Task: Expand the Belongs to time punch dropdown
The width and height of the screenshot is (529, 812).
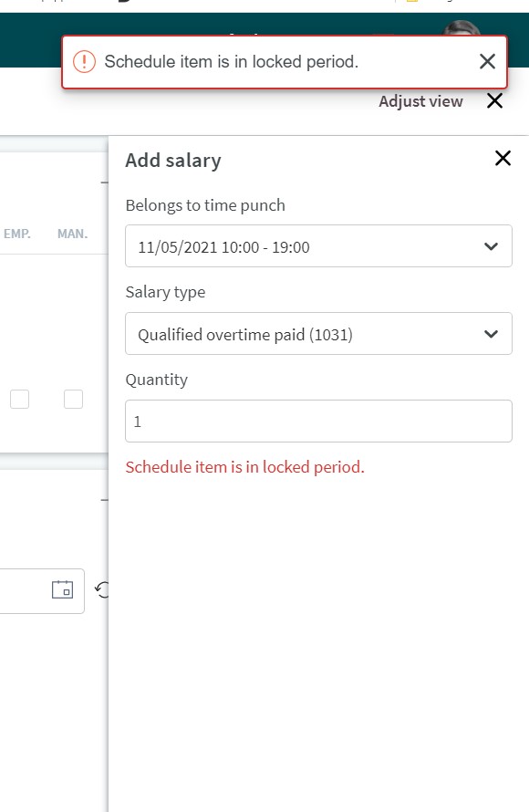Action: pos(318,246)
